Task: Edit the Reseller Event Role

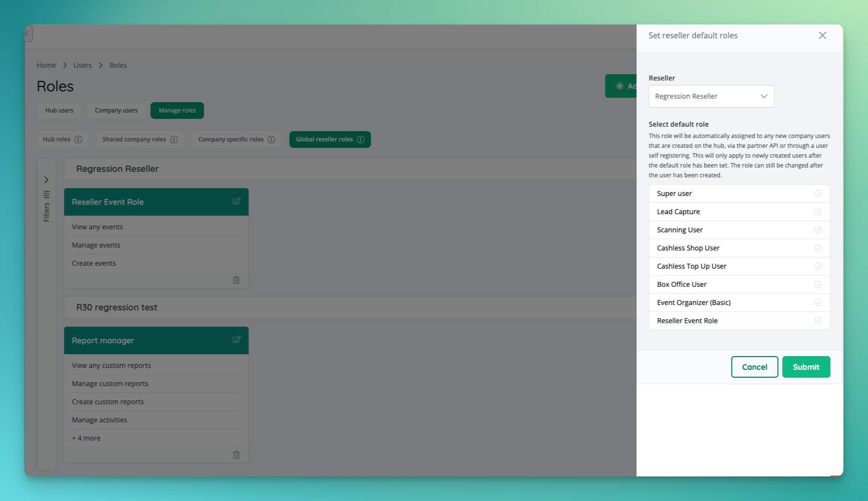Action: point(237,201)
